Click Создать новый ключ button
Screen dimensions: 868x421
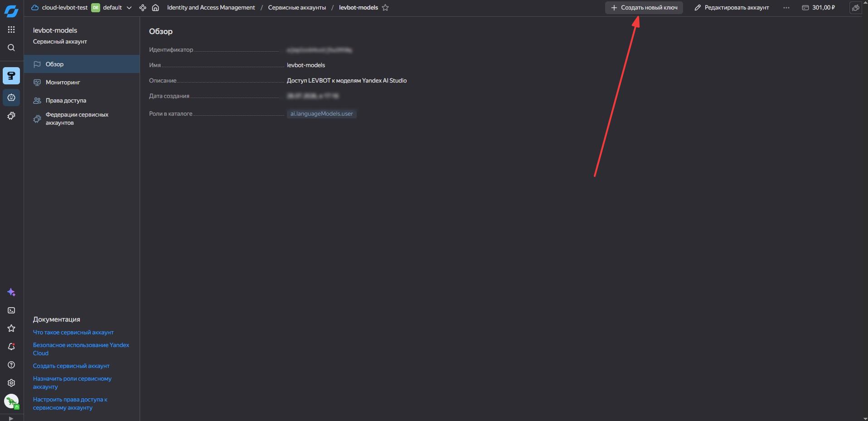tap(644, 8)
